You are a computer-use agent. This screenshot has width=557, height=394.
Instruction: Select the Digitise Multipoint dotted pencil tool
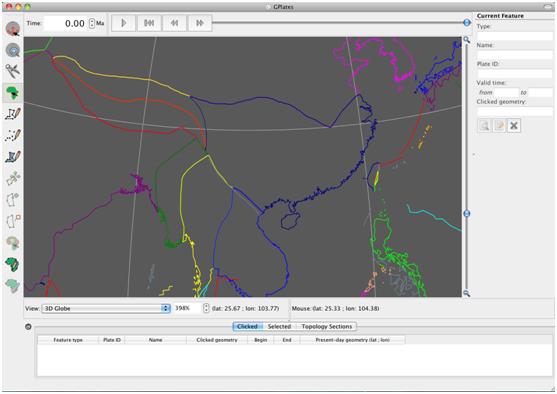pos(13,135)
